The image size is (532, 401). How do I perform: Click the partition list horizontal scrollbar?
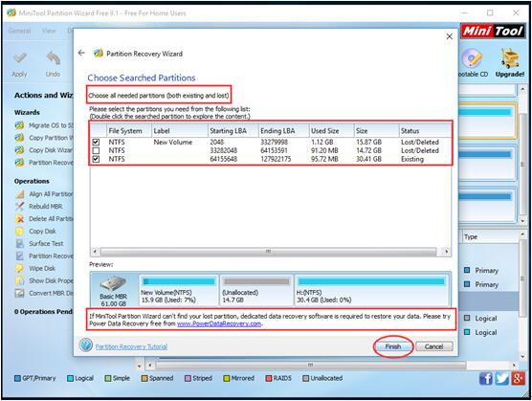tap(268, 252)
